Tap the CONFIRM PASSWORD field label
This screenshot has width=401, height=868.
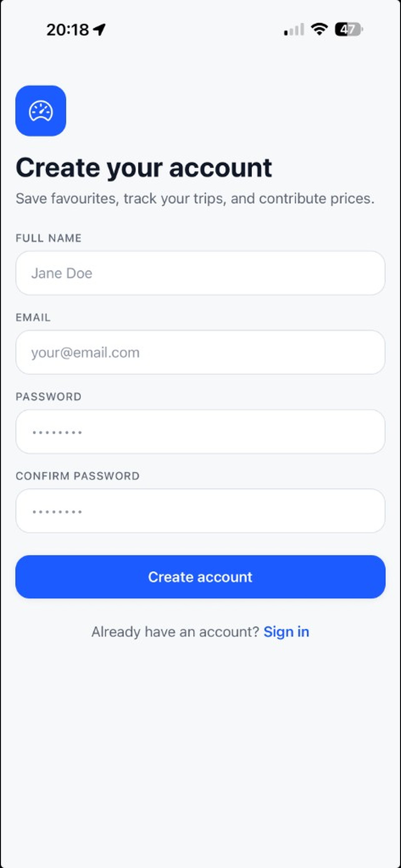pyautogui.click(x=77, y=476)
